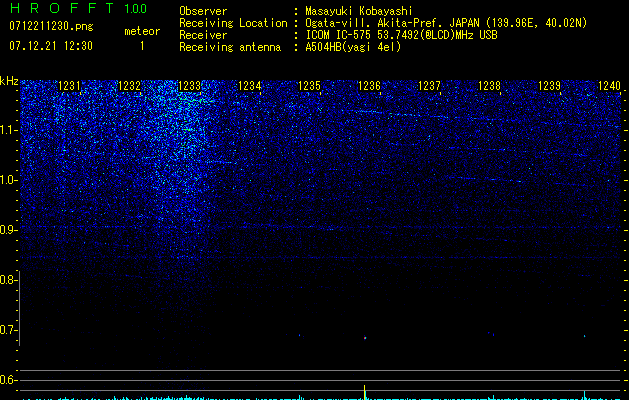629x400 pixels.
Task: Click the yellow signal peak at bottom near 1236
Action: [365, 392]
